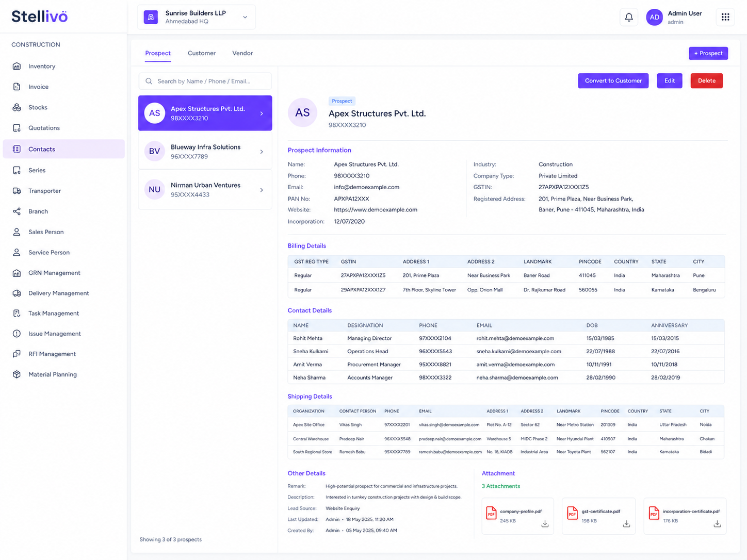Open Inventory menu item

pos(63,66)
